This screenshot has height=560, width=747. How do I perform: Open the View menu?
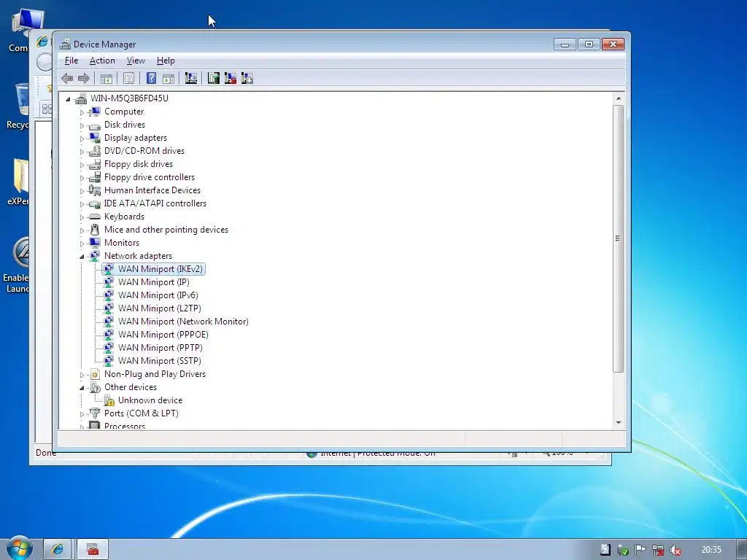pyautogui.click(x=136, y=61)
